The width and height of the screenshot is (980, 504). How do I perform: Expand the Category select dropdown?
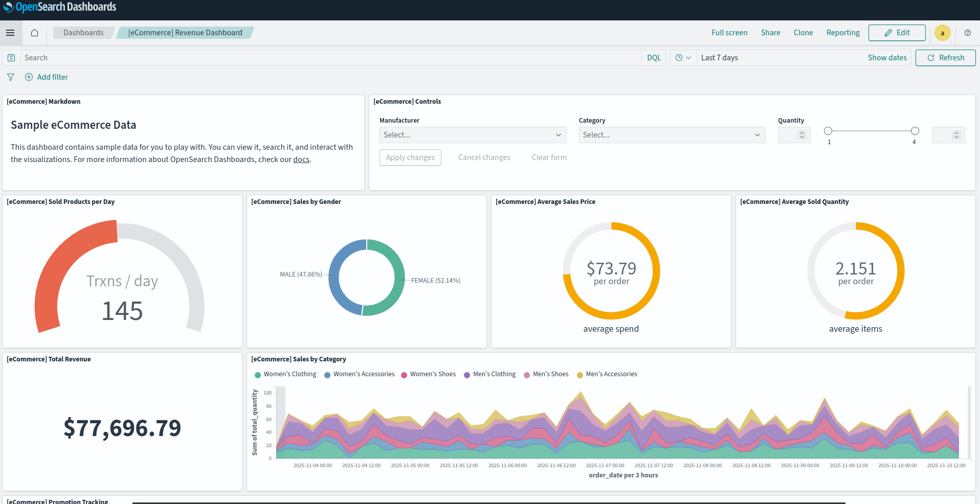pos(672,135)
